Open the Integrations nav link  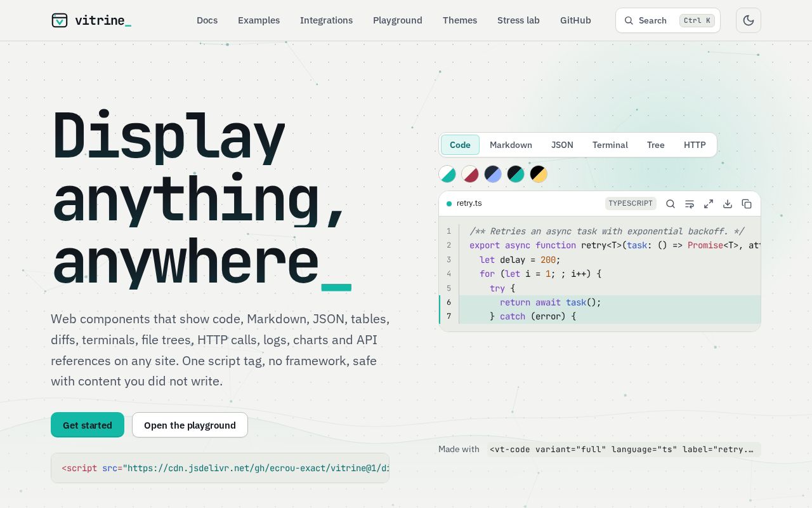click(326, 20)
